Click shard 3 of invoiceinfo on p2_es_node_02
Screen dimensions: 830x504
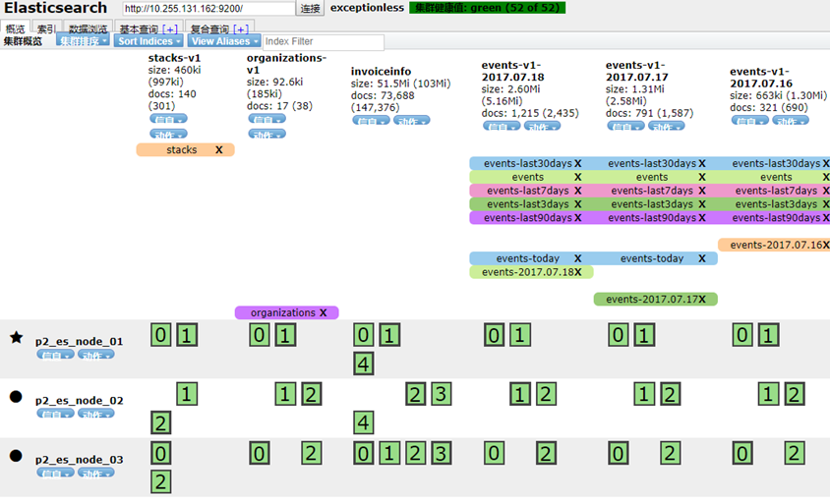pyautogui.click(x=441, y=395)
